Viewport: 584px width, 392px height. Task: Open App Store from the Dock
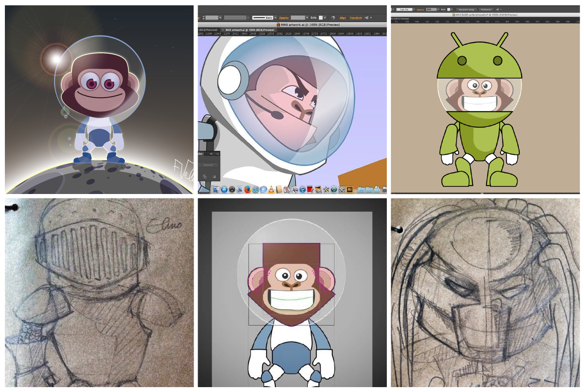224,190
